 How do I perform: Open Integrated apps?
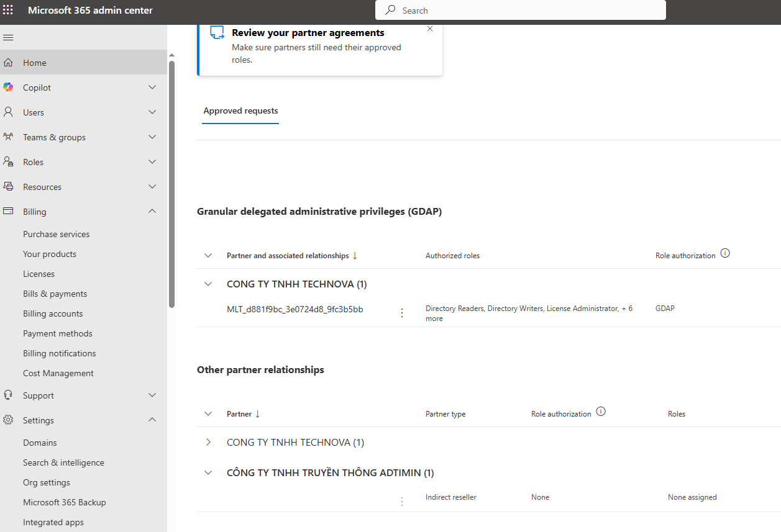pyautogui.click(x=53, y=522)
